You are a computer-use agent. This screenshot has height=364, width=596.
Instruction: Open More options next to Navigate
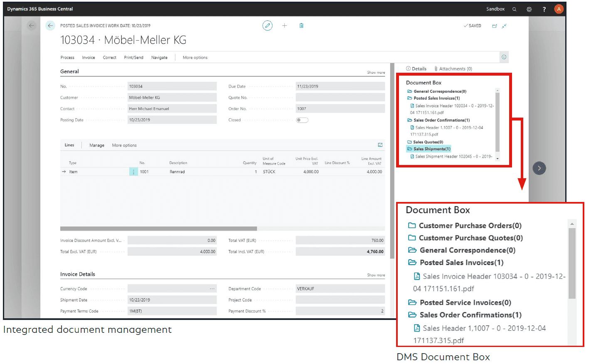pos(195,58)
